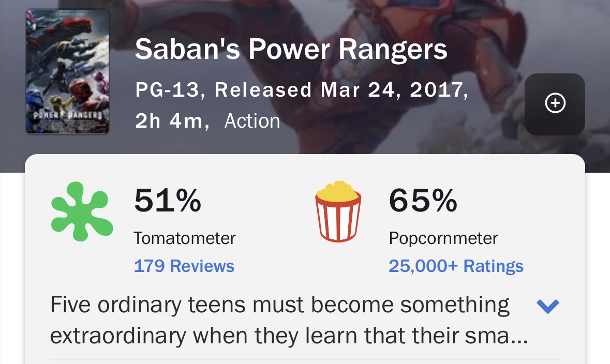610x364 pixels.
Task: Select the Tomatometer label text
Action: tap(184, 238)
